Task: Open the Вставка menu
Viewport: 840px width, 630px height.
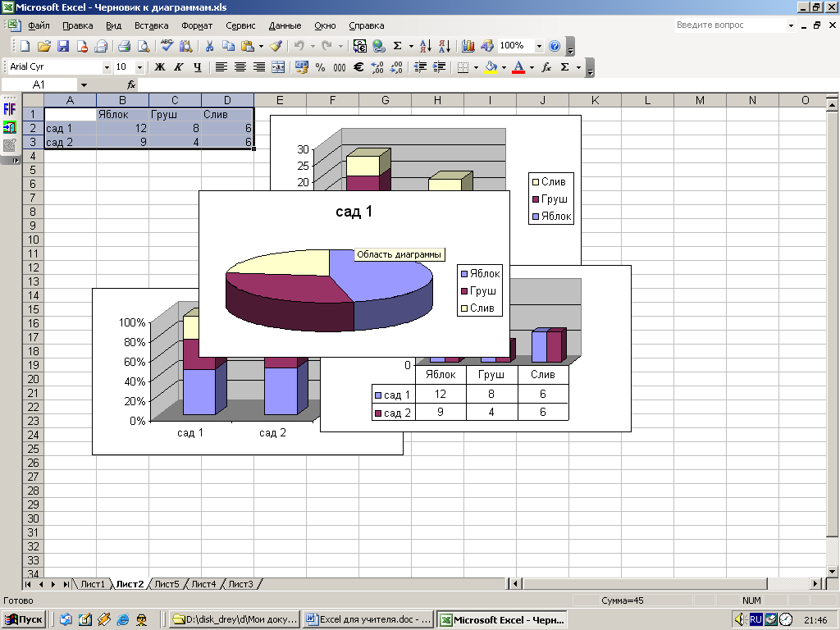Action: click(151, 25)
